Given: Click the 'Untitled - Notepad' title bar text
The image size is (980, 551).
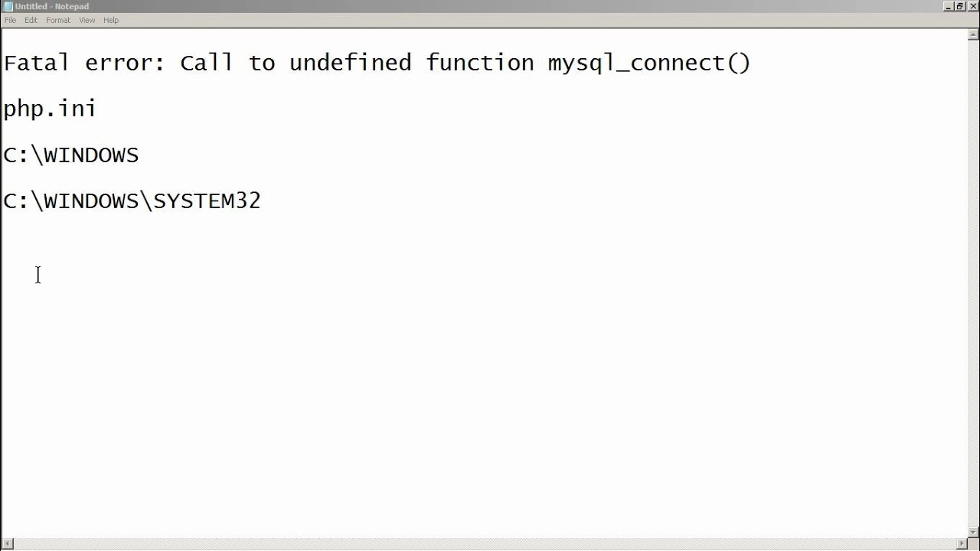Looking at the screenshot, I should 52,6.
